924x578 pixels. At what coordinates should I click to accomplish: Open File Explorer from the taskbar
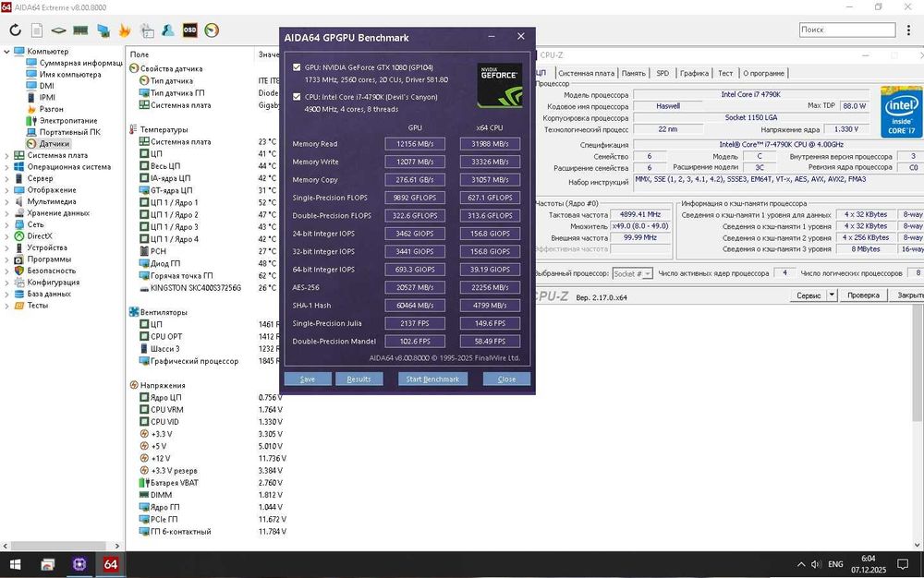(48, 564)
